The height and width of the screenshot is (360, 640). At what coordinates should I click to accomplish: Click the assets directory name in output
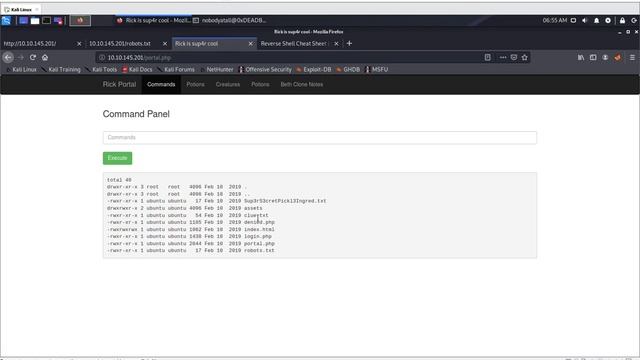pyautogui.click(x=253, y=208)
